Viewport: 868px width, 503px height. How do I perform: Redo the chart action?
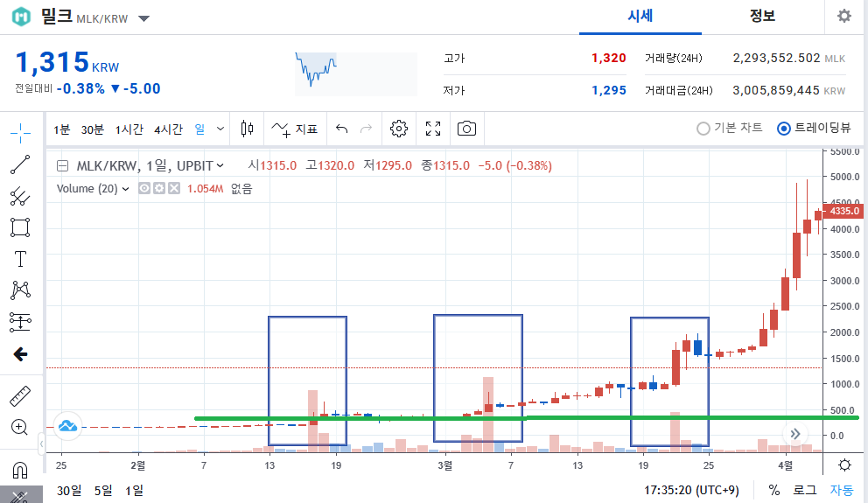(366, 129)
